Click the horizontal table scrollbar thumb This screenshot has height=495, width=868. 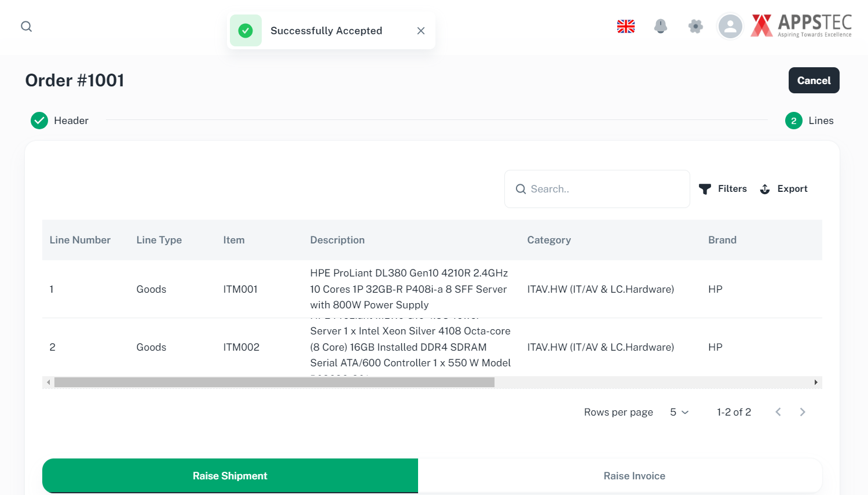click(274, 383)
